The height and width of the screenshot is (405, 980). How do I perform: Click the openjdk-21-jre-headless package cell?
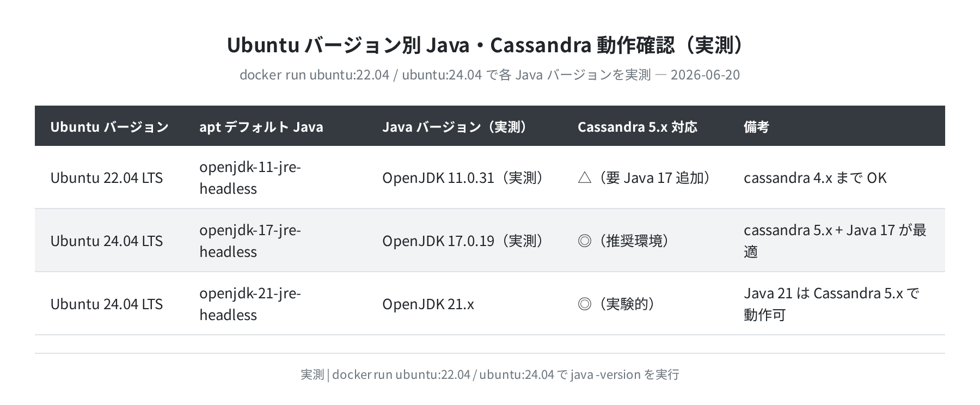click(250, 304)
